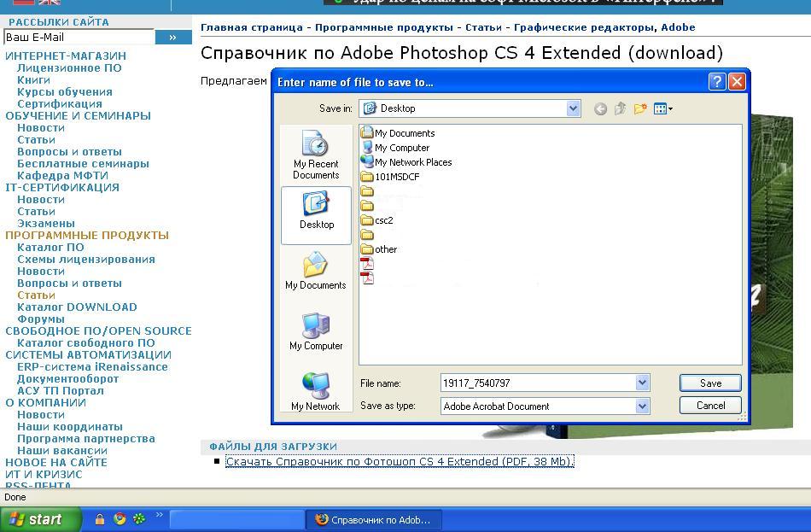Click the padlock icon in quick launch
The height and width of the screenshot is (532, 811).
pos(99,518)
